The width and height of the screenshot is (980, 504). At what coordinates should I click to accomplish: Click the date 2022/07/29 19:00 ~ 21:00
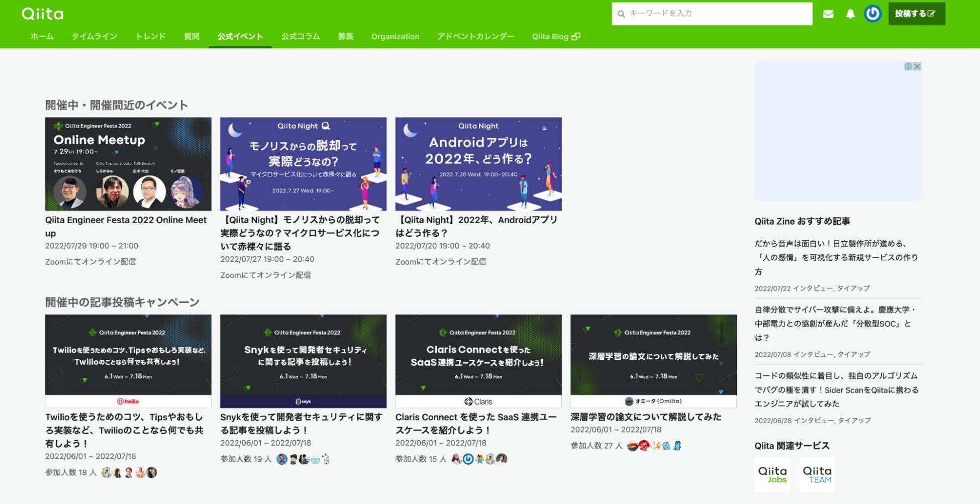pos(91,246)
